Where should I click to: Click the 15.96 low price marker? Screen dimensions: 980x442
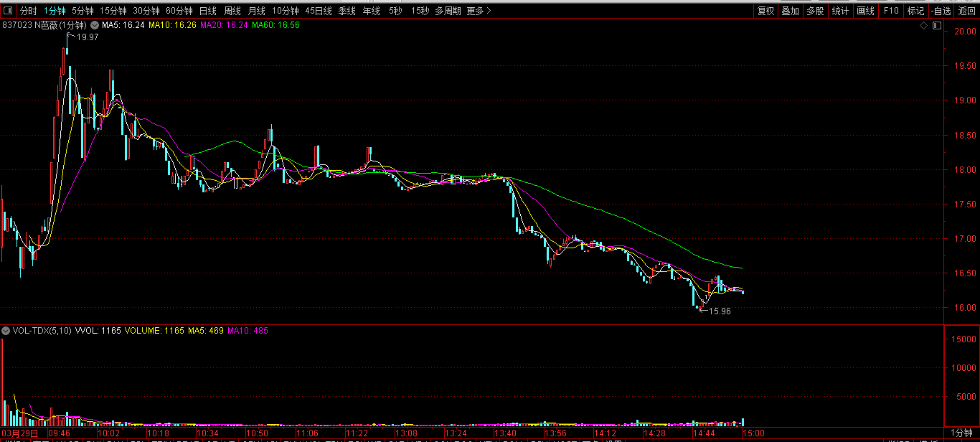pos(719,311)
